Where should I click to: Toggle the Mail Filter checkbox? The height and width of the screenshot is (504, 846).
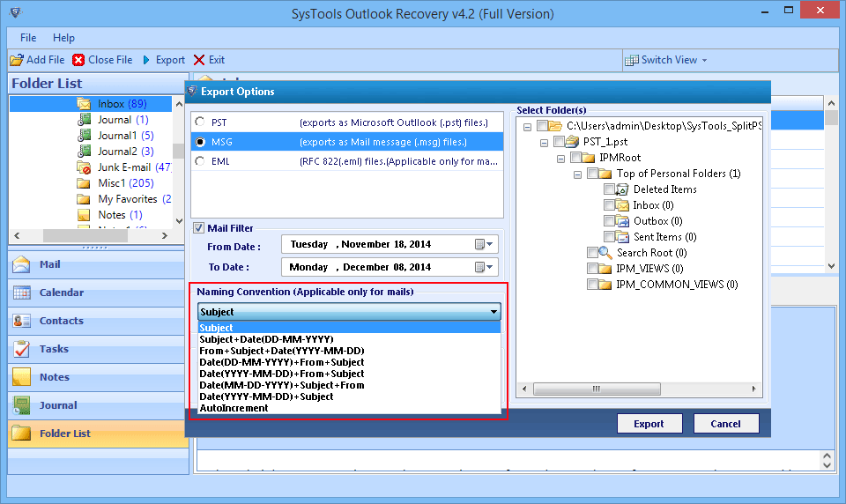click(x=198, y=228)
